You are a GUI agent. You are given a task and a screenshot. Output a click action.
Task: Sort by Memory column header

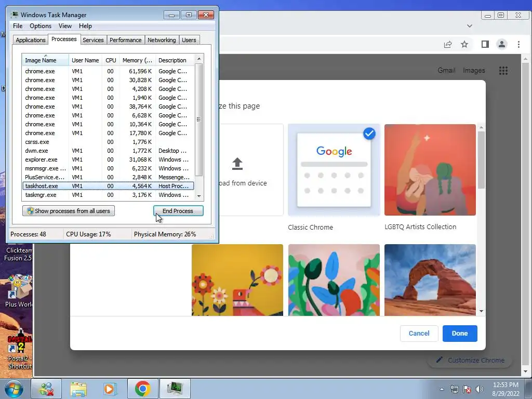coord(137,60)
